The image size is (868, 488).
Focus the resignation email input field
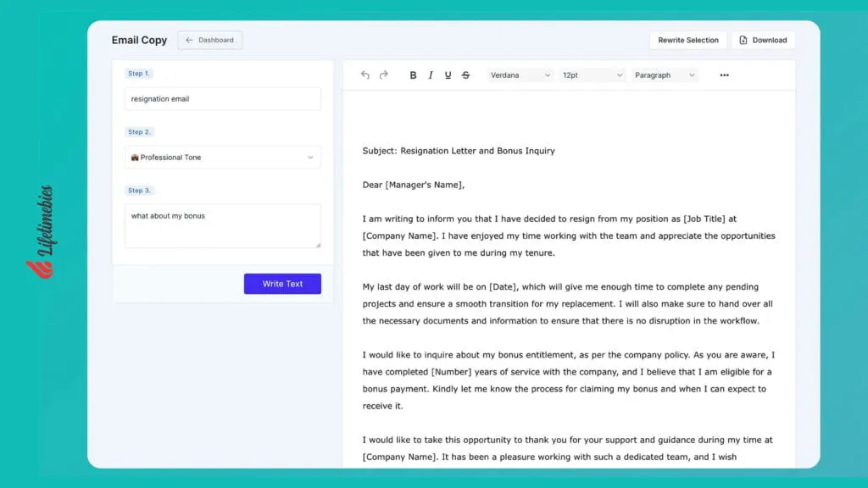pos(223,98)
